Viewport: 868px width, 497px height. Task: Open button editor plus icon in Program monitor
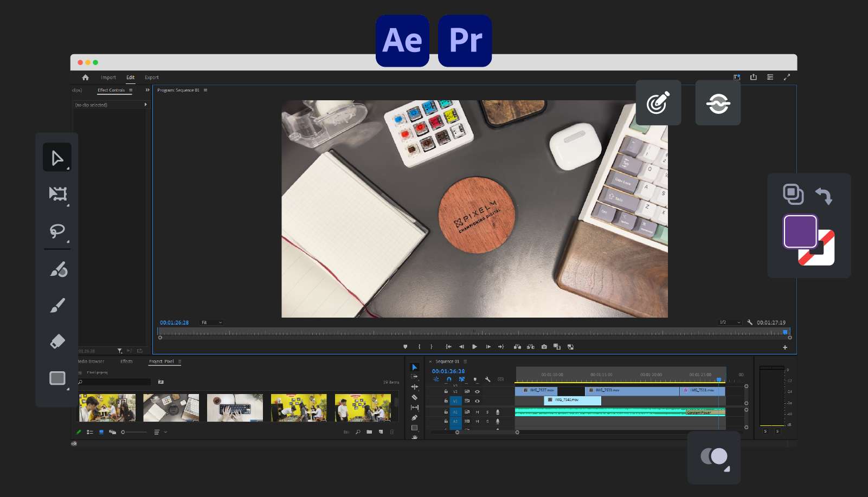785,347
